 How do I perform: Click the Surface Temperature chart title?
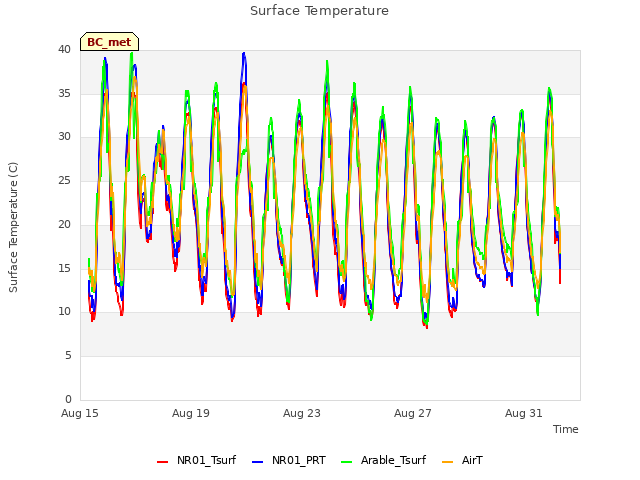pyautogui.click(x=319, y=11)
